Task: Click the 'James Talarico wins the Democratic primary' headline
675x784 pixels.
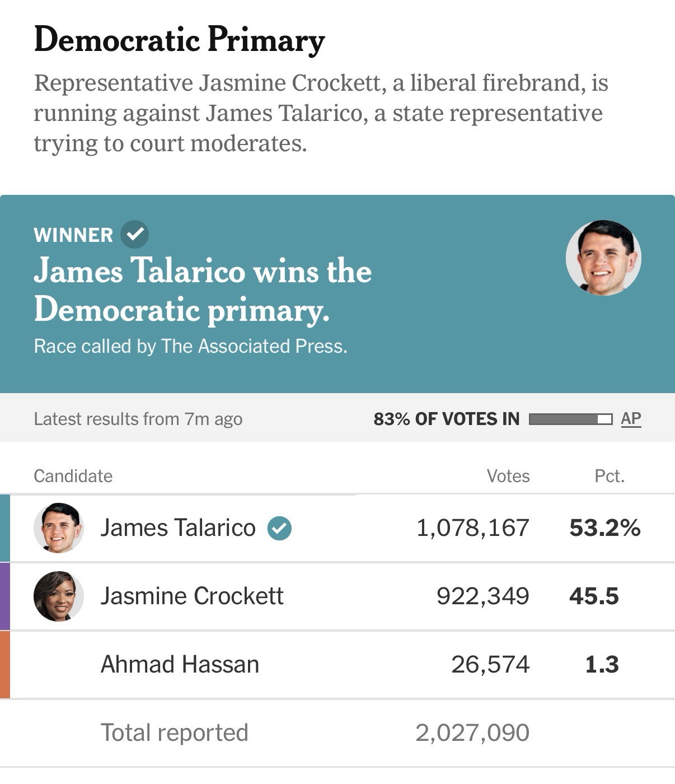Action: (x=203, y=290)
